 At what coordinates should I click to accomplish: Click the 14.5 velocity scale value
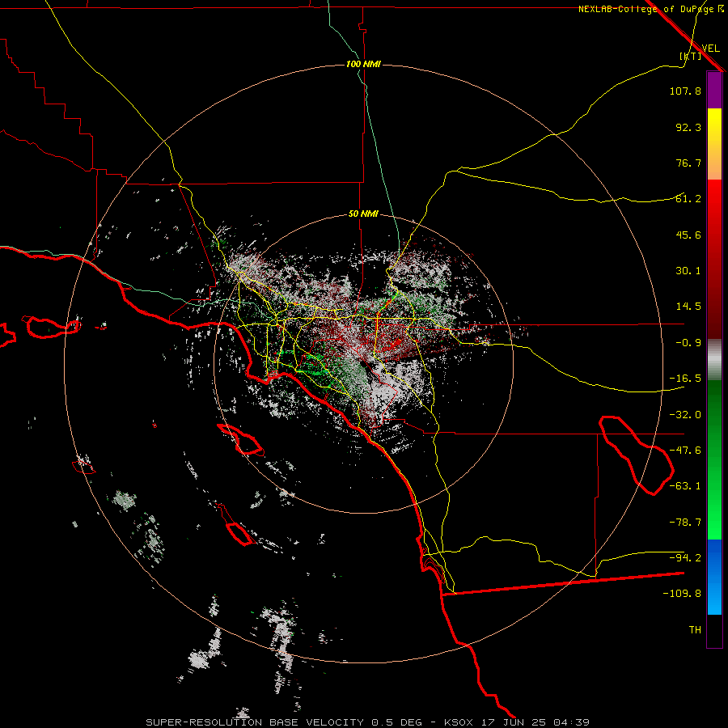(x=688, y=307)
